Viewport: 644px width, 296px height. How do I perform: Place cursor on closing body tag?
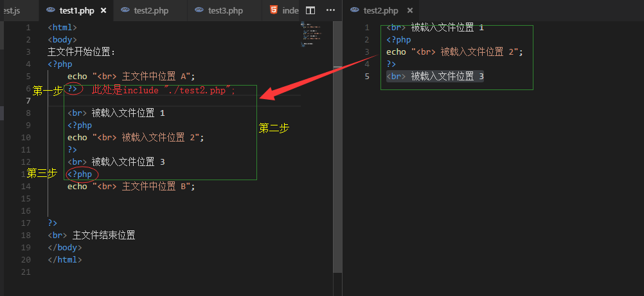[65, 248]
